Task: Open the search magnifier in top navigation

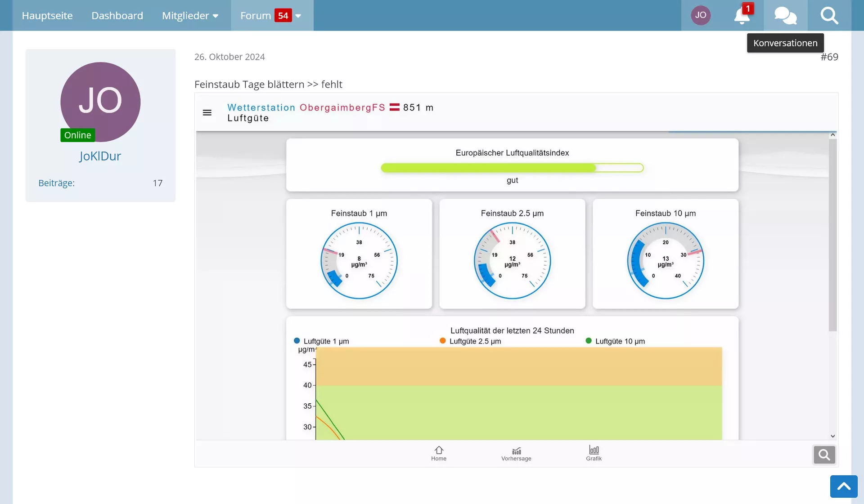Action: pyautogui.click(x=829, y=16)
